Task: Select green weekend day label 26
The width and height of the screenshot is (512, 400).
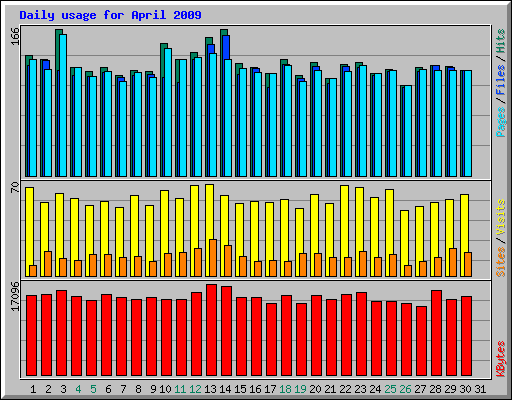Action: [405, 389]
